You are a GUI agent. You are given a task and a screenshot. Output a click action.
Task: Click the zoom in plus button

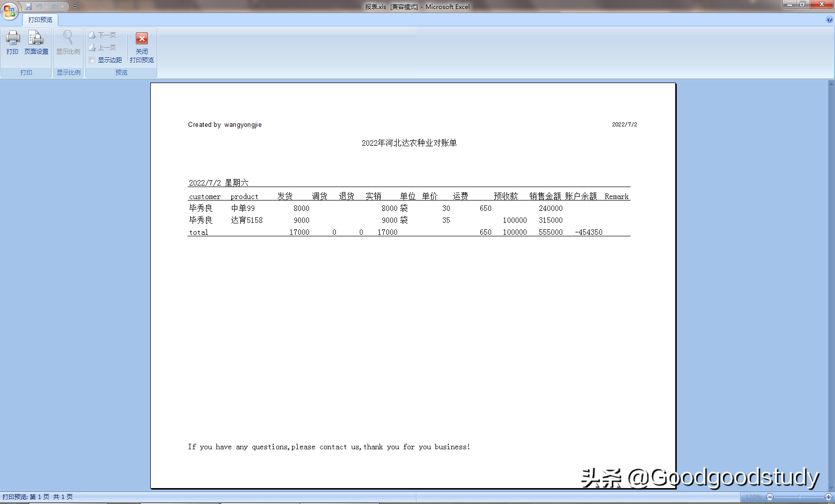click(829, 497)
